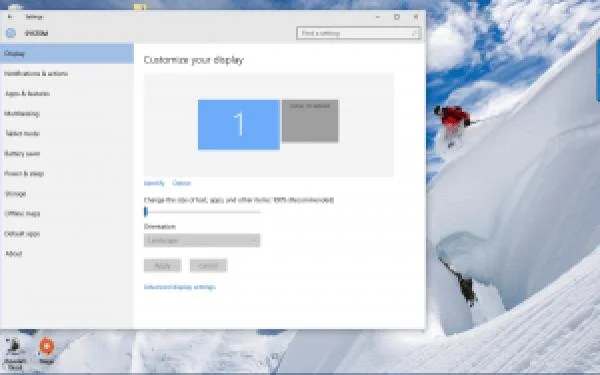600x375 pixels.
Task: Click the Cancel button
Action: coord(209,266)
